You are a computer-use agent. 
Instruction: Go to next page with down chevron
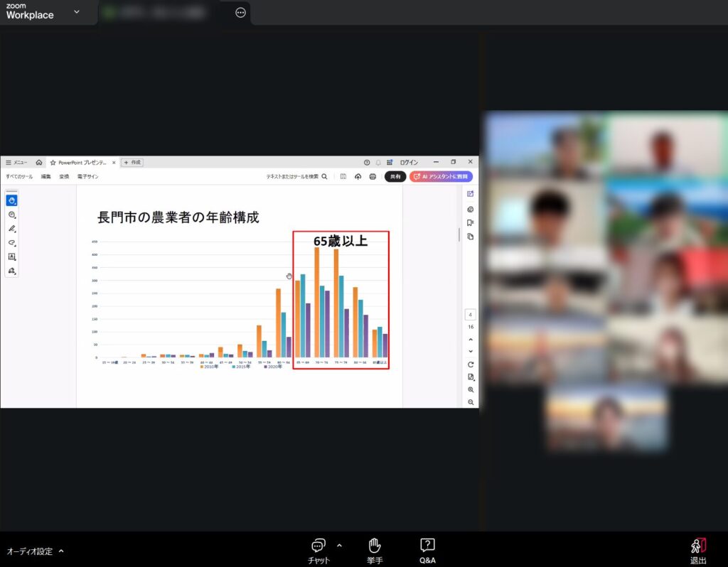471,351
